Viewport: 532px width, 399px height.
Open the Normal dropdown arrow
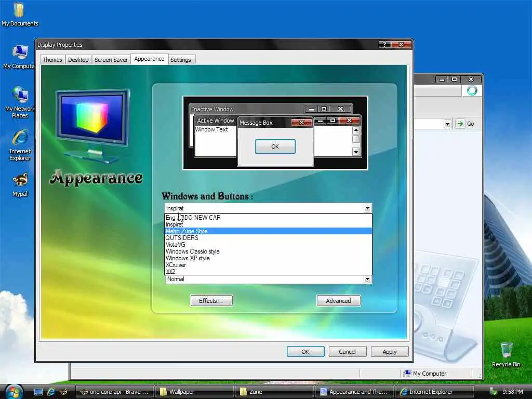click(367, 279)
